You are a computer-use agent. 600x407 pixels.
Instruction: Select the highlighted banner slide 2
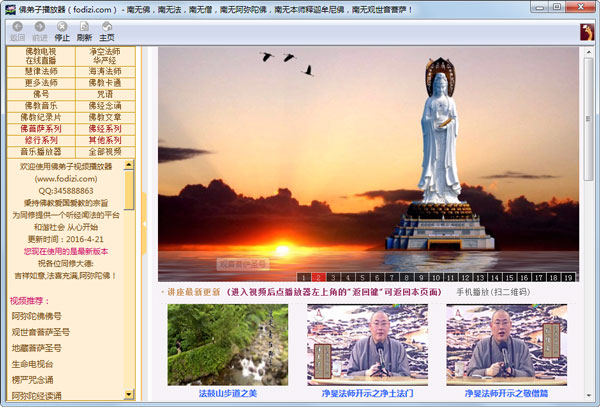pos(318,277)
